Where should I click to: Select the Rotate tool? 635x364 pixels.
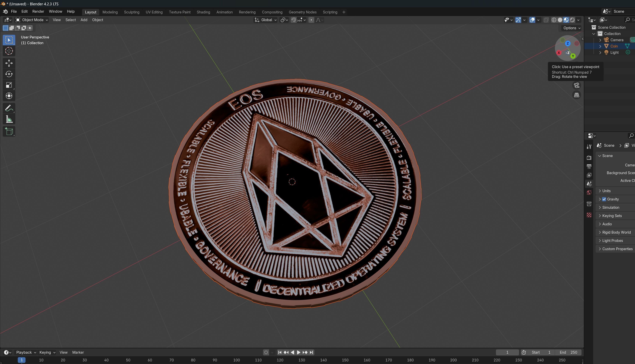[x=9, y=74]
